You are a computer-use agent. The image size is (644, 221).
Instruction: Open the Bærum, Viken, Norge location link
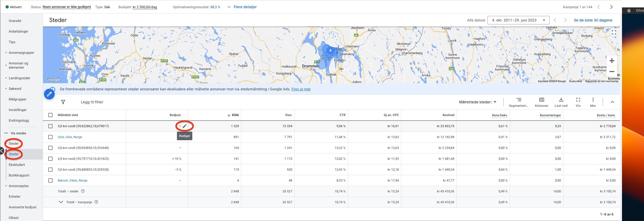73,180
